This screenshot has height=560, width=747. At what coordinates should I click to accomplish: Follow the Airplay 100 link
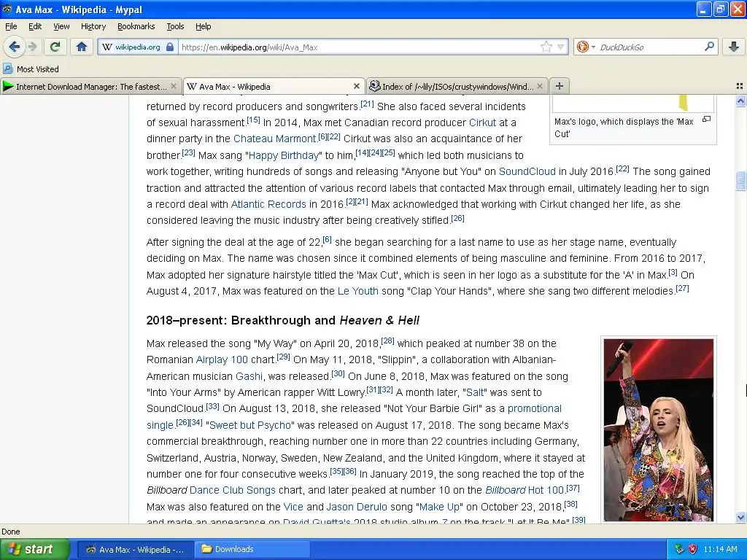click(222, 359)
